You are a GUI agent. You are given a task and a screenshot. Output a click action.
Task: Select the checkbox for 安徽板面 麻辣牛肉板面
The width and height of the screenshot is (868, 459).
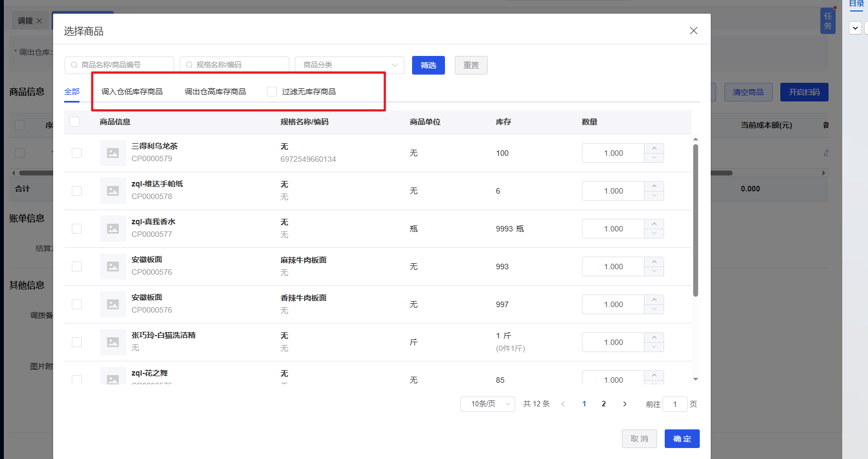click(77, 267)
